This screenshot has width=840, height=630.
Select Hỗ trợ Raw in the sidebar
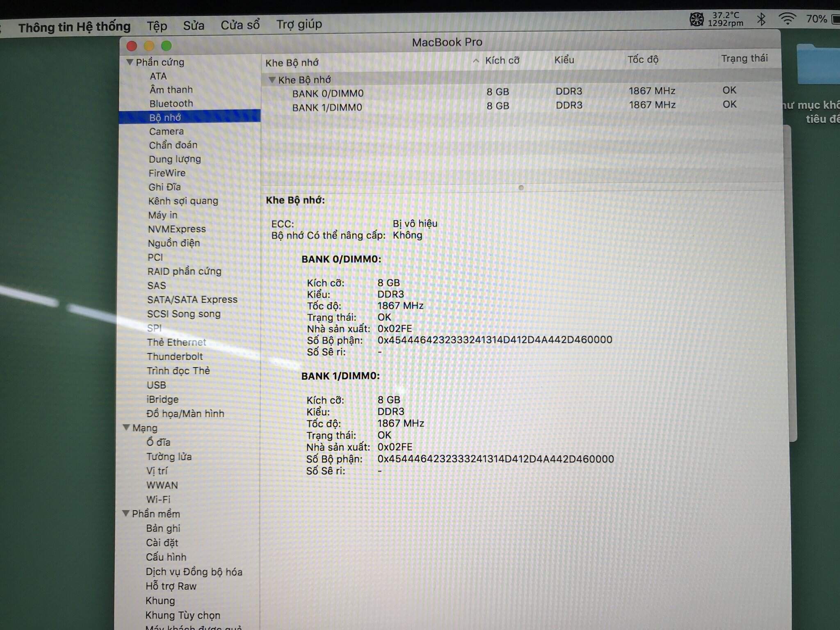pyautogui.click(x=171, y=586)
